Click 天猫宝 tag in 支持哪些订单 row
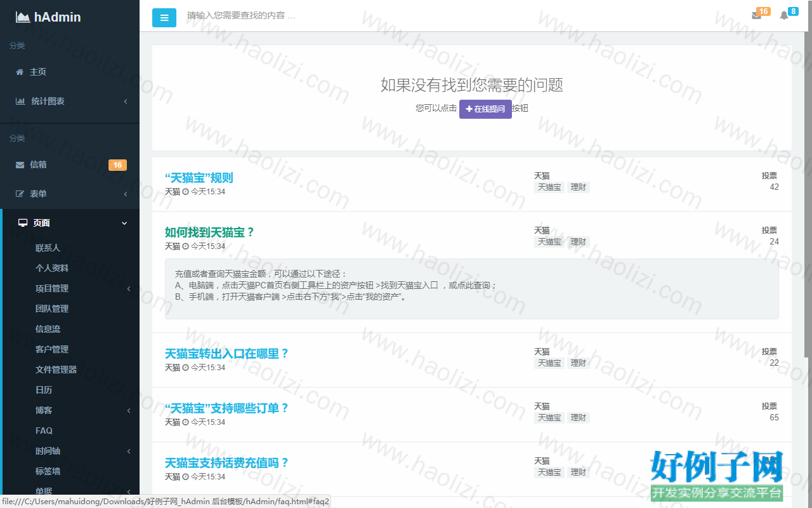The image size is (812, 508). [x=549, y=418]
